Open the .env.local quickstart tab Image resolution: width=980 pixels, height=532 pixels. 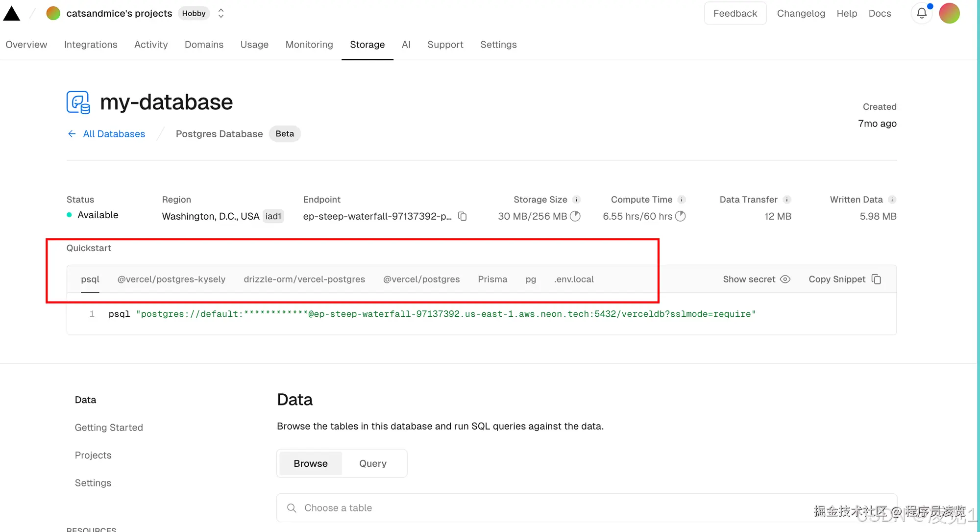pos(574,279)
